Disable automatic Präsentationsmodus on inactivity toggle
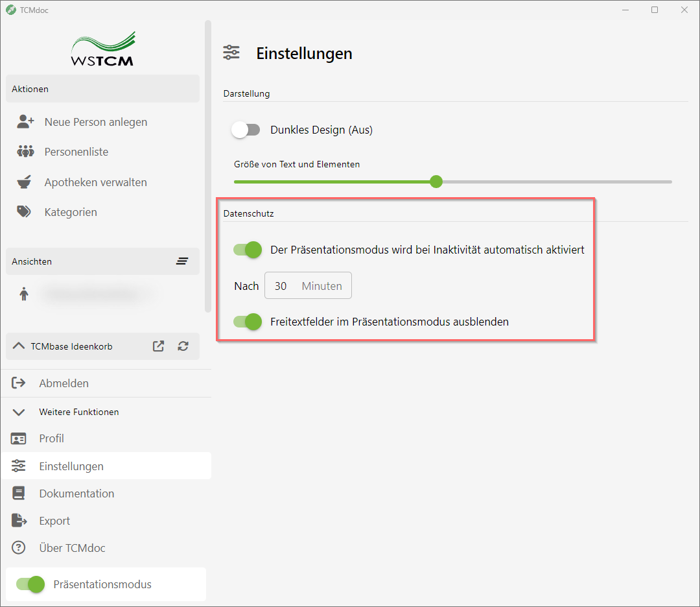Viewport: 700px width, 607px height. (x=248, y=250)
